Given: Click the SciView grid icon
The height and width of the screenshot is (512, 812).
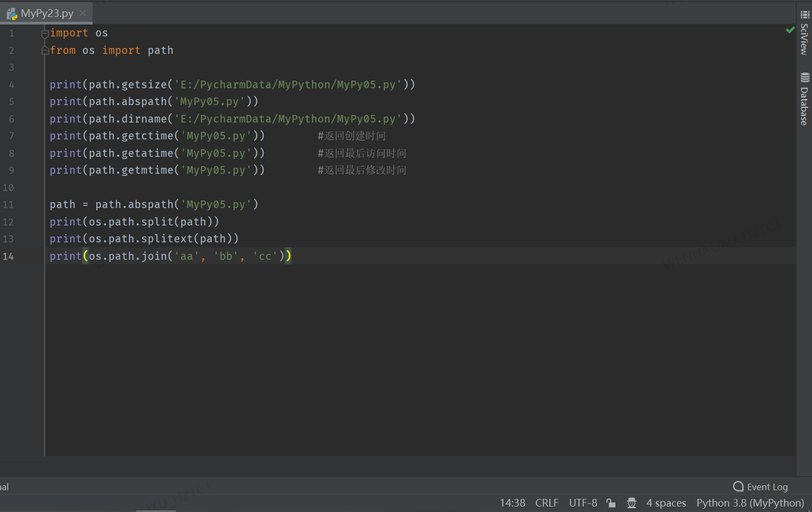Looking at the screenshot, I should (805, 15).
